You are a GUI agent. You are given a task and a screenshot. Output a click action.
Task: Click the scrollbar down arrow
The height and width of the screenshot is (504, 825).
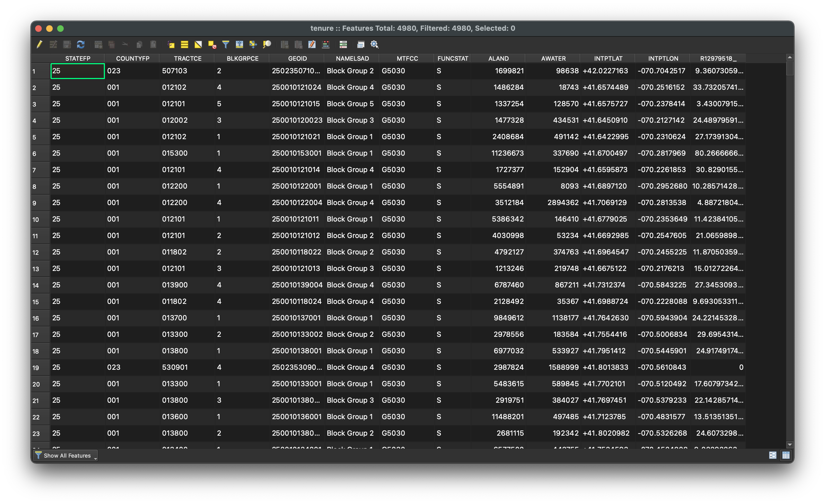click(790, 444)
